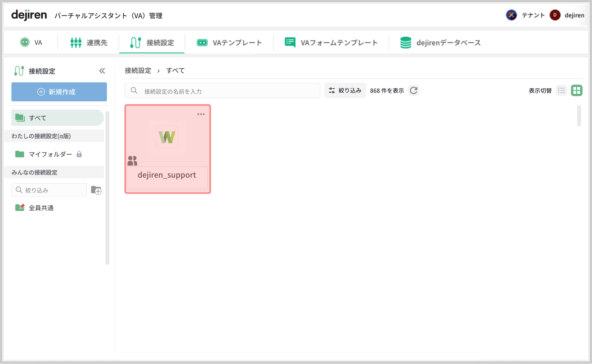Open the VAテンプレート tab
The image size is (592, 364).
point(229,43)
